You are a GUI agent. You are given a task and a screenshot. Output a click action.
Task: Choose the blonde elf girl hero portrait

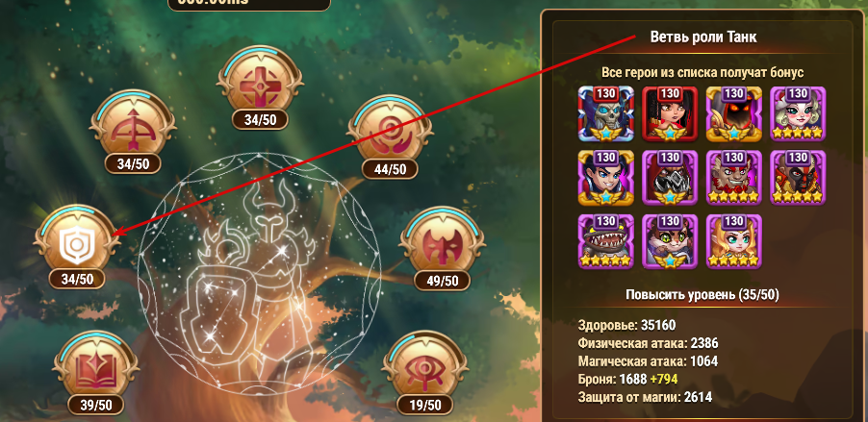tap(734, 241)
